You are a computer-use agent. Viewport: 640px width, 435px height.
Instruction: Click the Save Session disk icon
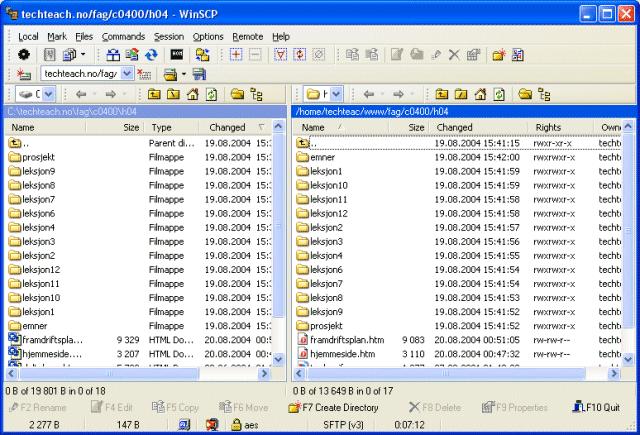tap(199, 74)
